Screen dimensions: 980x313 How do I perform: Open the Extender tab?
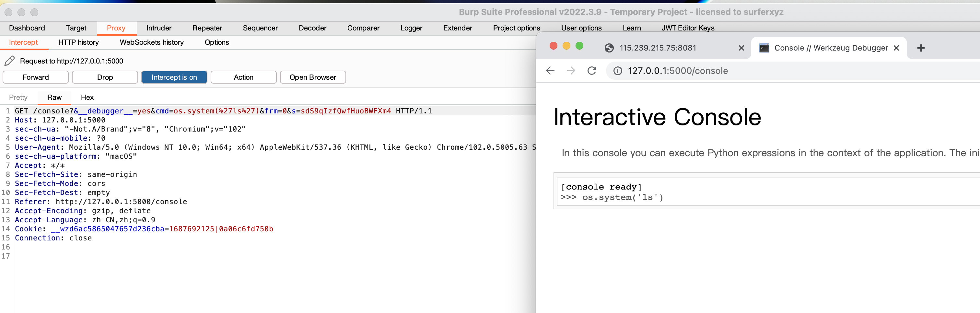pyautogui.click(x=458, y=28)
